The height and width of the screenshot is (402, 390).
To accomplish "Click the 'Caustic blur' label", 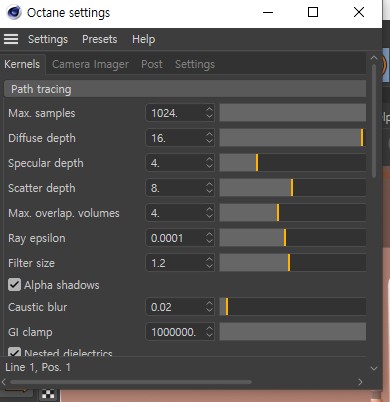I will [x=37, y=307].
